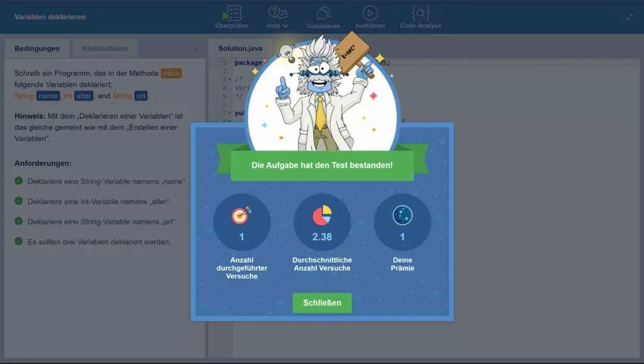This screenshot has width=644, height=364.
Task: Click the target icon for attempts made
Action: pyautogui.click(x=241, y=215)
